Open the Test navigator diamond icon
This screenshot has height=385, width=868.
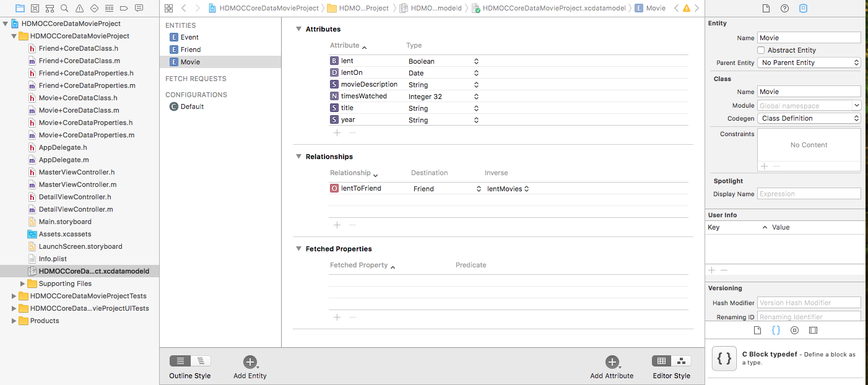(94, 8)
